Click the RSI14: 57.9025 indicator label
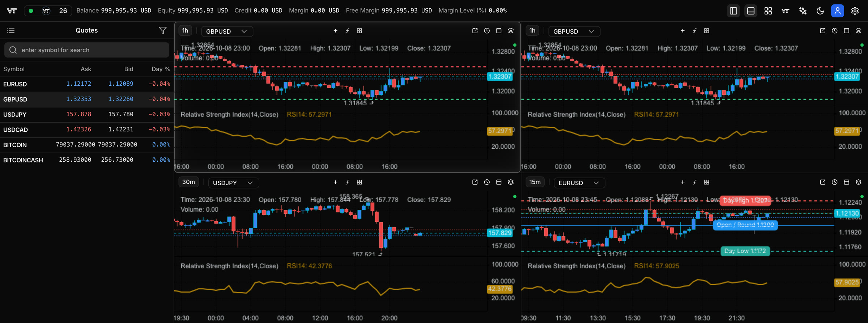868x323 pixels. pyautogui.click(x=656, y=266)
